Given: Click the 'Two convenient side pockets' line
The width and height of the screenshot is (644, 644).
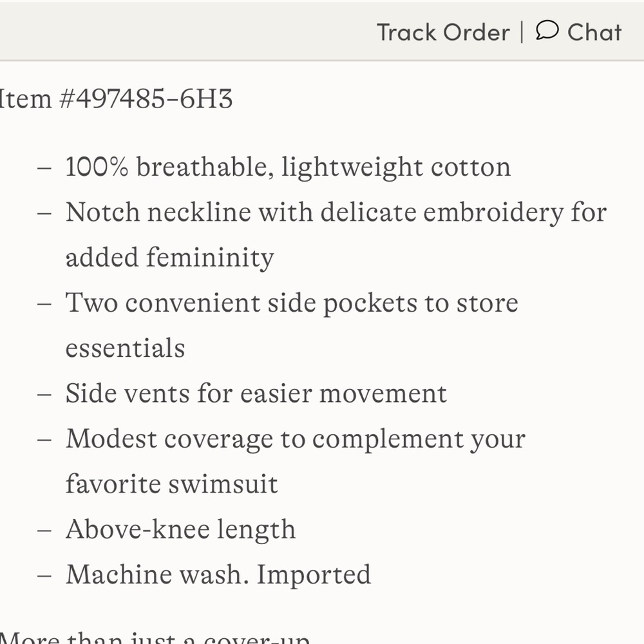Looking at the screenshot, I should tap(292, 303).
